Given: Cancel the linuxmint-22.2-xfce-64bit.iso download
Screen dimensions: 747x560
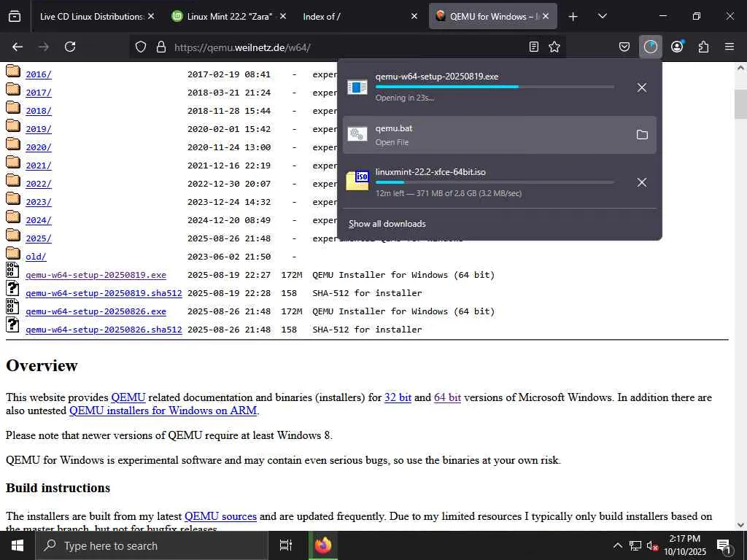Looking at the screenshot, I should coord(642,182).
